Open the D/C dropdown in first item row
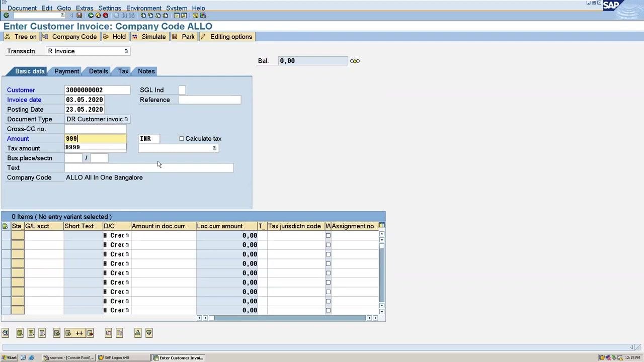 coord(127,235)
